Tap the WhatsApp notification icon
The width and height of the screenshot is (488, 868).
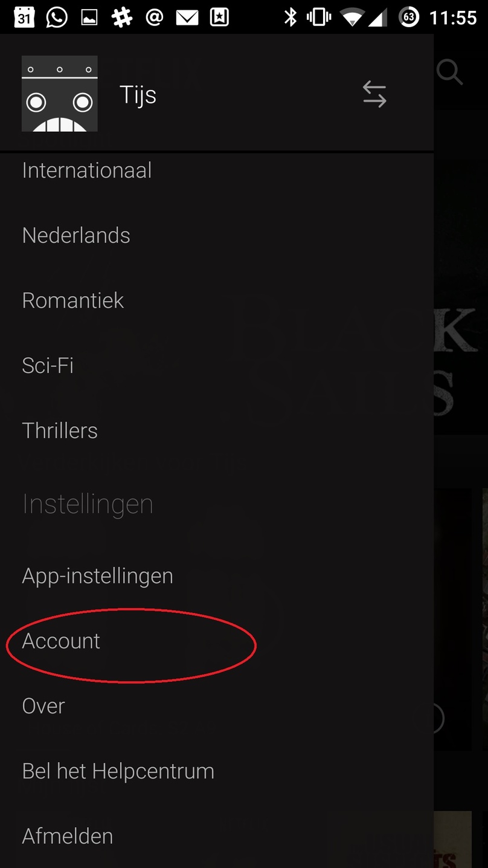click(x=57, y=18)
